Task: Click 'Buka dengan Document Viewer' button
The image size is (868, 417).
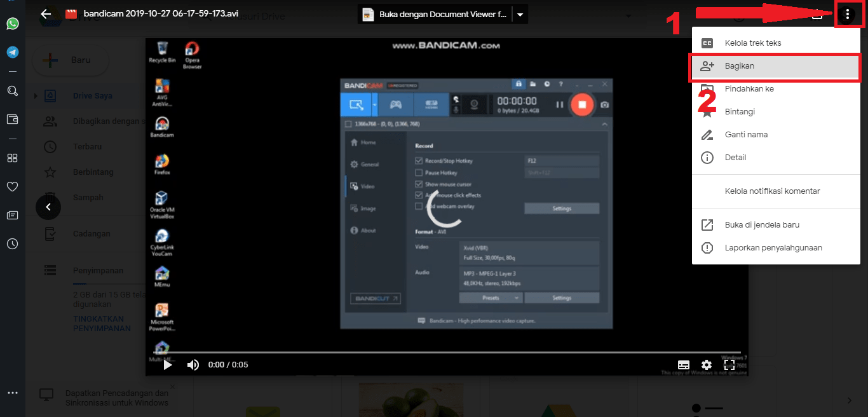Action: 435,15
